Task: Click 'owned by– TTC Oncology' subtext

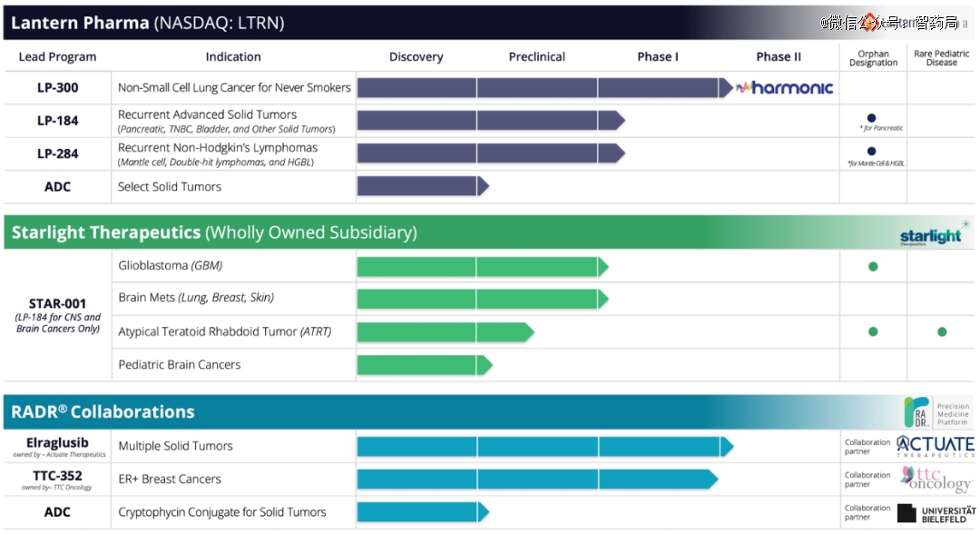Action: (x=57, y=487)
